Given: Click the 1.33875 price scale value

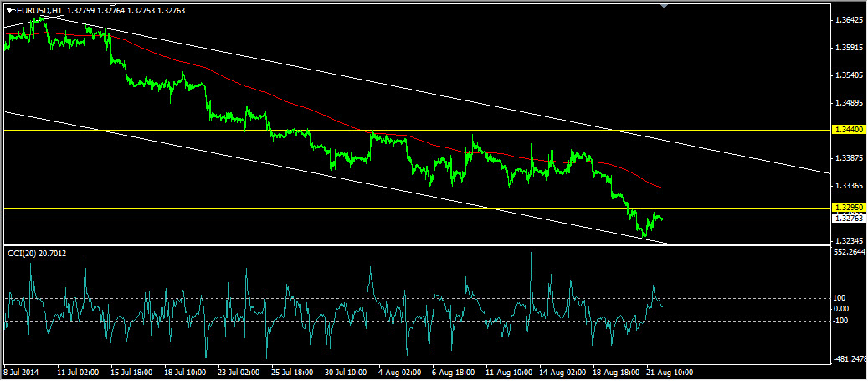Looking at the screenshot, I should 848,158.
